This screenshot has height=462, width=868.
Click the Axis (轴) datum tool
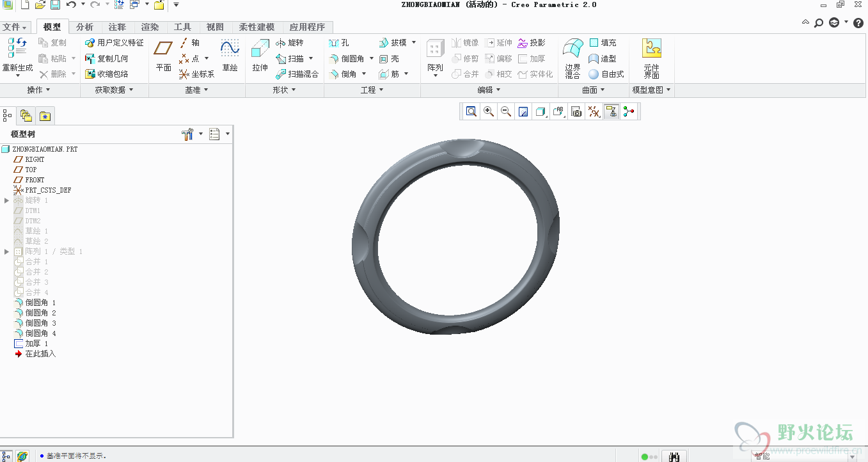190,43
